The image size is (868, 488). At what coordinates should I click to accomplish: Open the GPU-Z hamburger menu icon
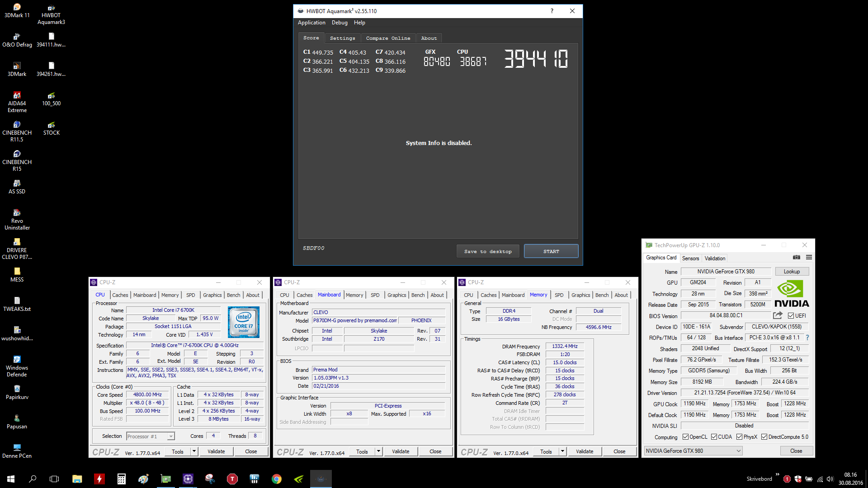(x=809, y=258)
